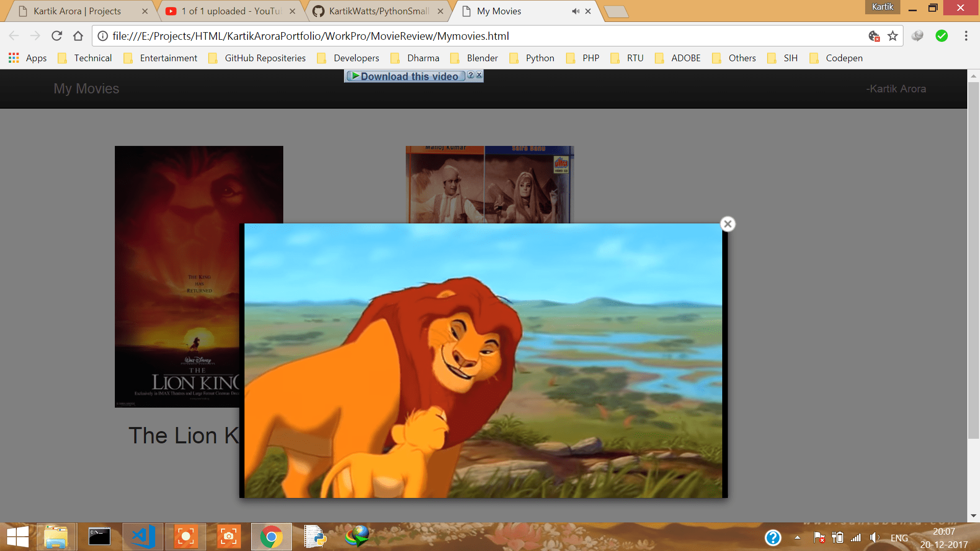
Task: Click the page scrollbar down arrow
Action: (x=973, y=516)
